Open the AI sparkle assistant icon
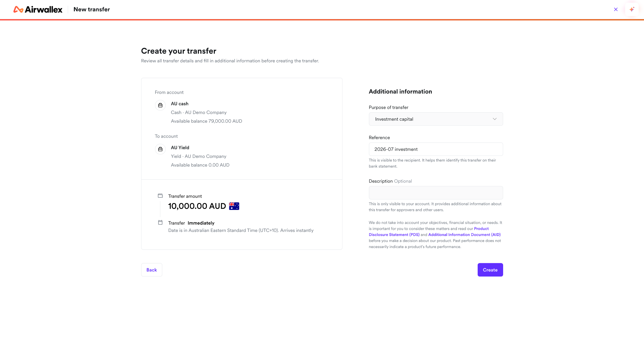This screenshot has width=644, height=362. pos(632,9)
